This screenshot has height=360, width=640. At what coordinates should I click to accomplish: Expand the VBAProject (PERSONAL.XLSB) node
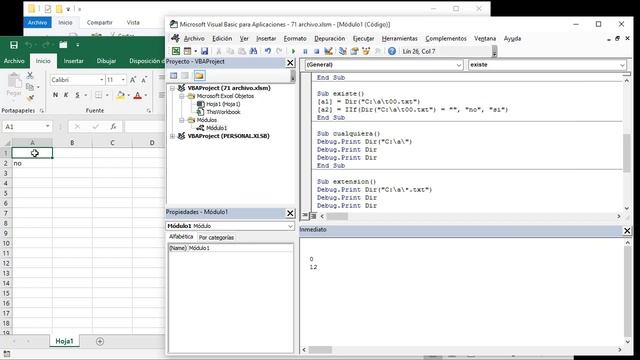click(172, 136)
